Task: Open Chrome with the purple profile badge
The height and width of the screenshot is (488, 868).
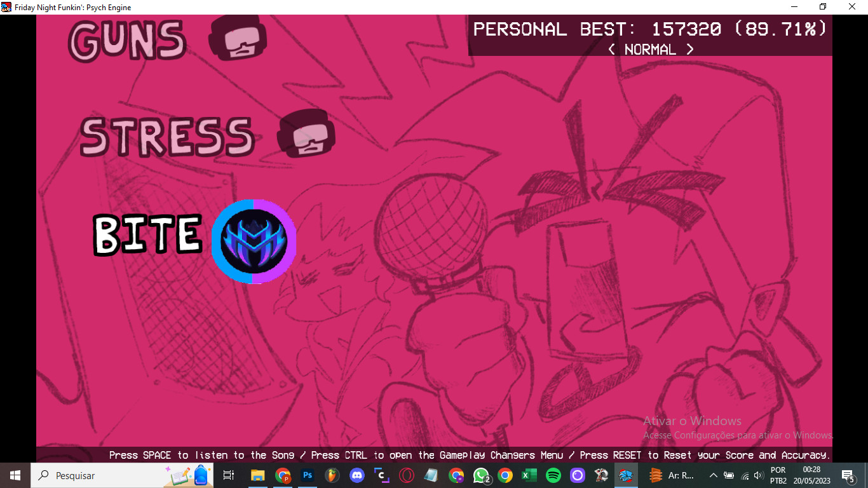Action: pyautogui.click(x=456, y=475)
